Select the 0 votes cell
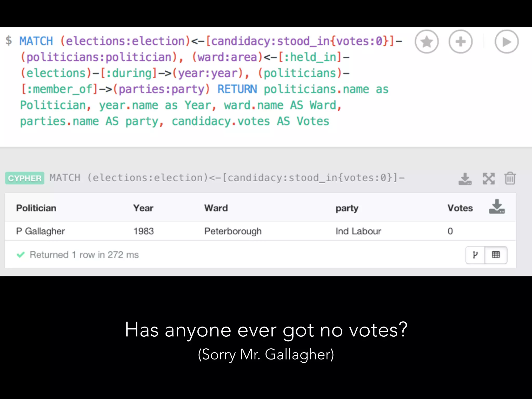Viewport: 532px width, 399px height. [450, 231]
